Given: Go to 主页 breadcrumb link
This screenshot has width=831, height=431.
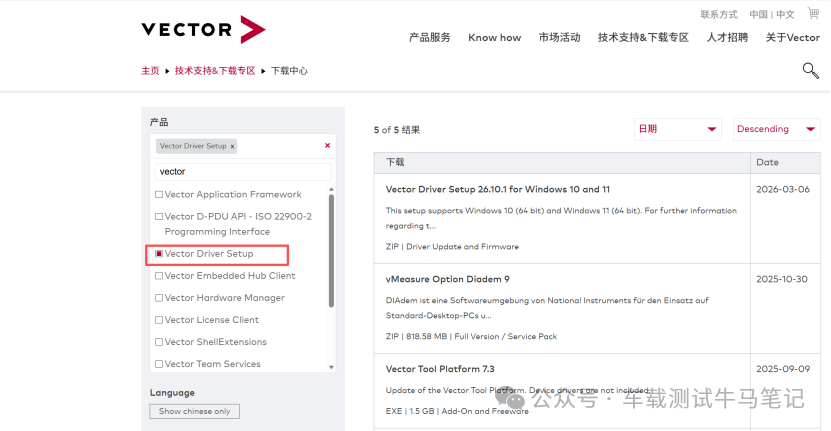Looking at the screenshot, I should pos(150,71).
